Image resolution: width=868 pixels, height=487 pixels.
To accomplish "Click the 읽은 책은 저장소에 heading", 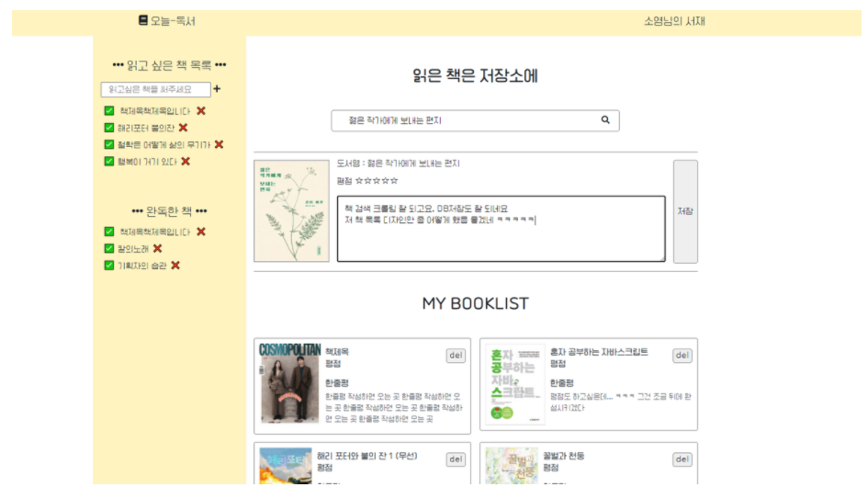I will pos(475,76).
